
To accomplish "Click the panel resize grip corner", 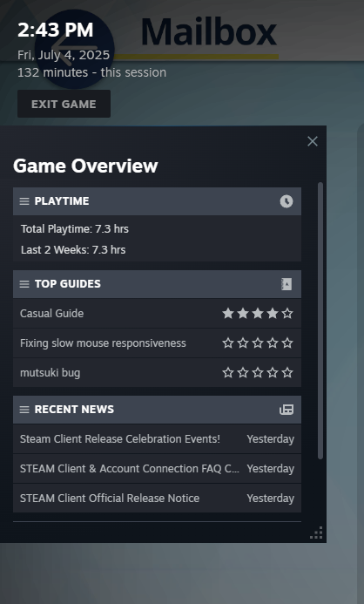I will 316,533.
